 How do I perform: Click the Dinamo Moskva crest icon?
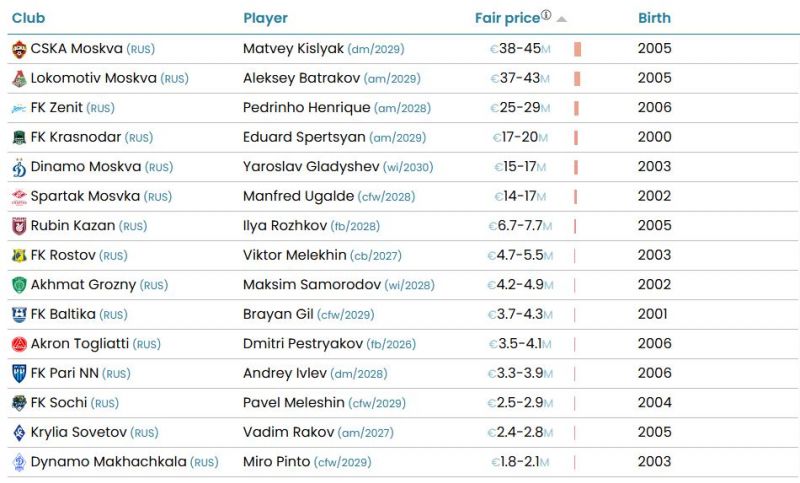tap(19, 167)
